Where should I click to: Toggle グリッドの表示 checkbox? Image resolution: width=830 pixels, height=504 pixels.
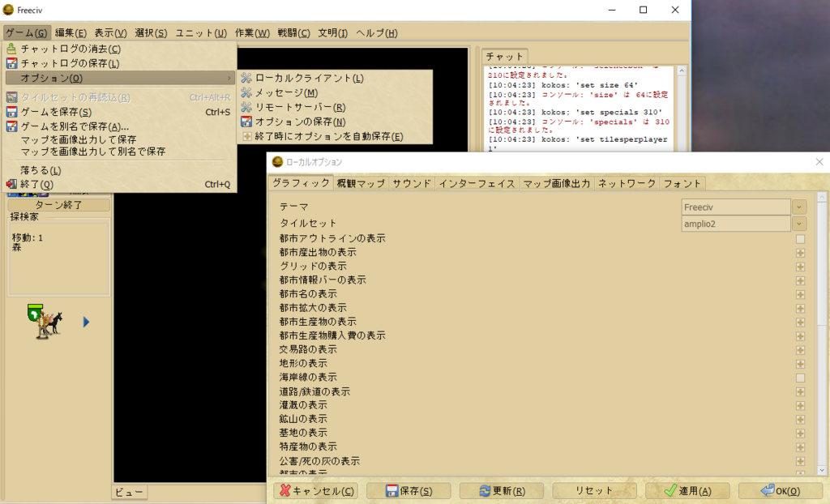coord(800,267)
